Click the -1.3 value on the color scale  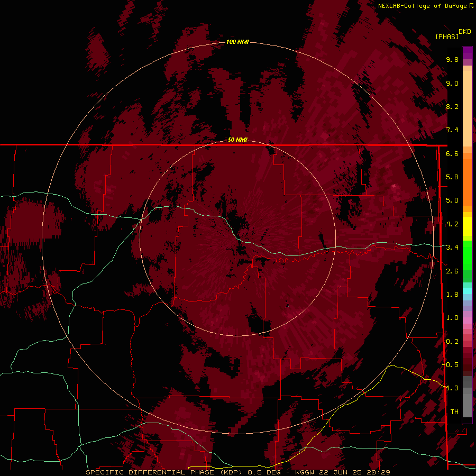coord(451,388)
